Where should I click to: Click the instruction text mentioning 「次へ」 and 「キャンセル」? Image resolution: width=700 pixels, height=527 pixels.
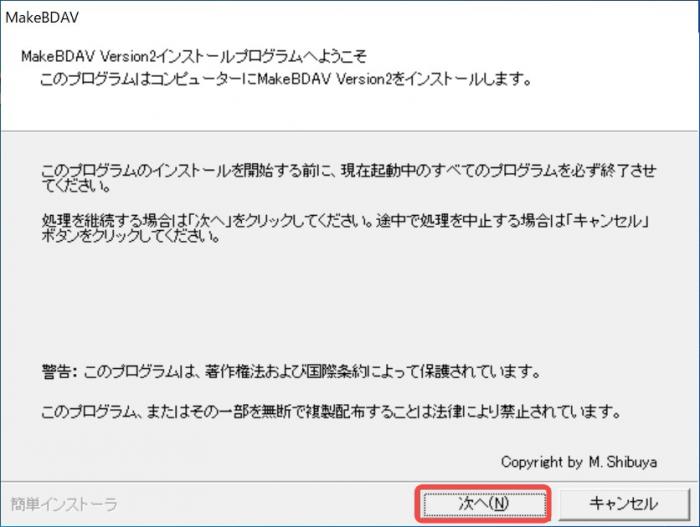pos(345,228)
